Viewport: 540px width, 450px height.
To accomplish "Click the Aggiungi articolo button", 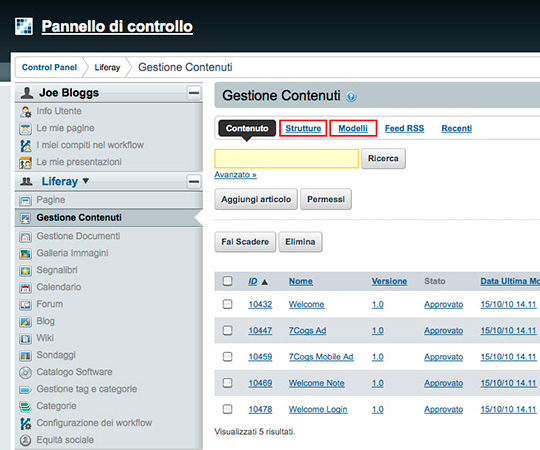I will (x=256, y=199).
